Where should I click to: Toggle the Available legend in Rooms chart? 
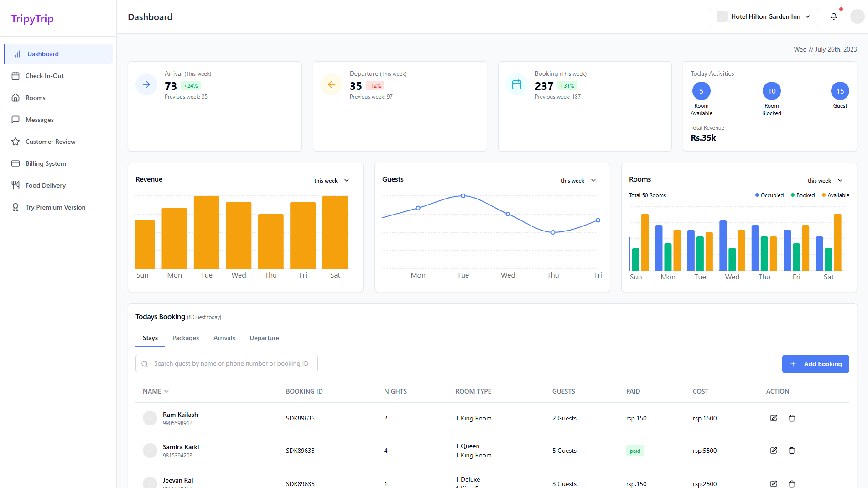coord(835,195)
